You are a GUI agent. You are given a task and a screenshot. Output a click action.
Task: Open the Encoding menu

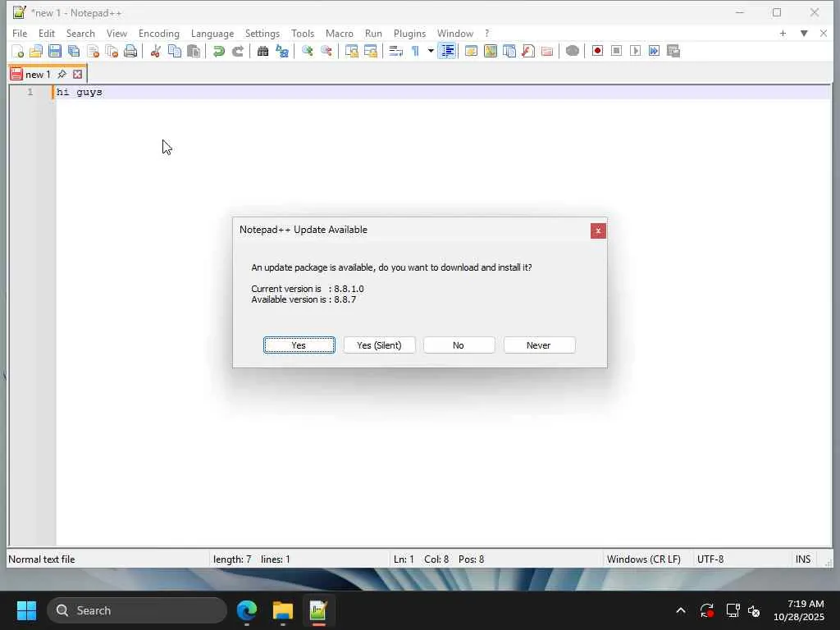point(159,33)
